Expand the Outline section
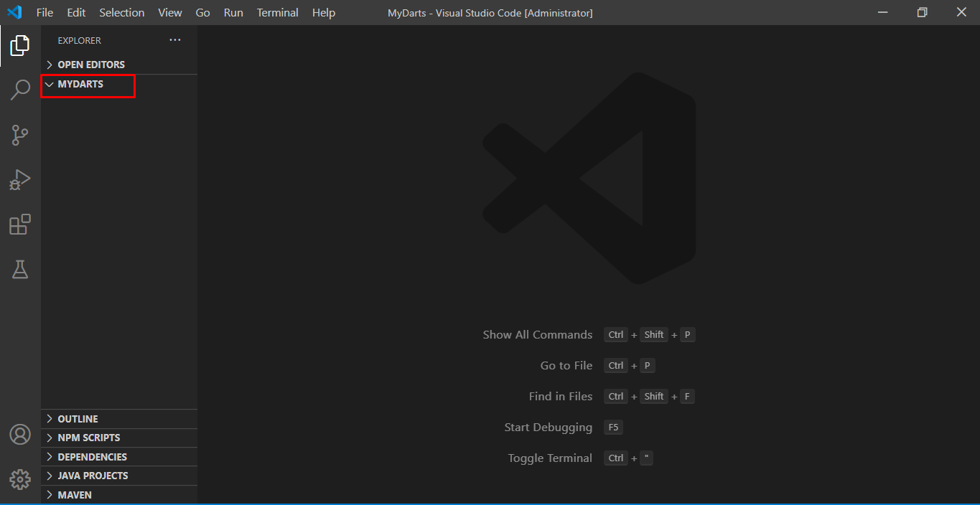The width and height of the screenshot is (980, 505). click(x=78, y=419)
